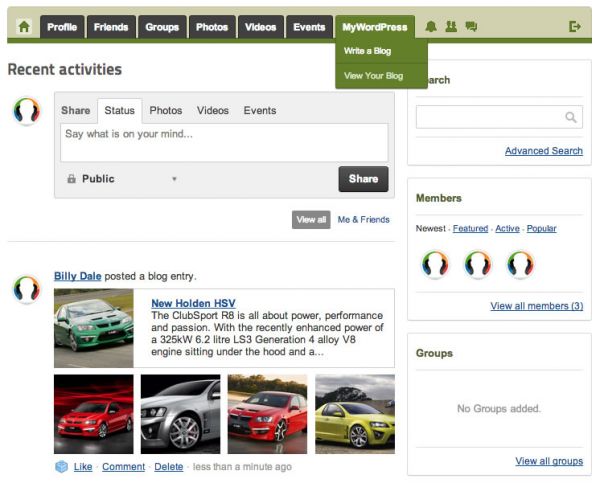Click the blue cube icon beside Like
This screenshot has width=600, height=487.
point(61,467)
